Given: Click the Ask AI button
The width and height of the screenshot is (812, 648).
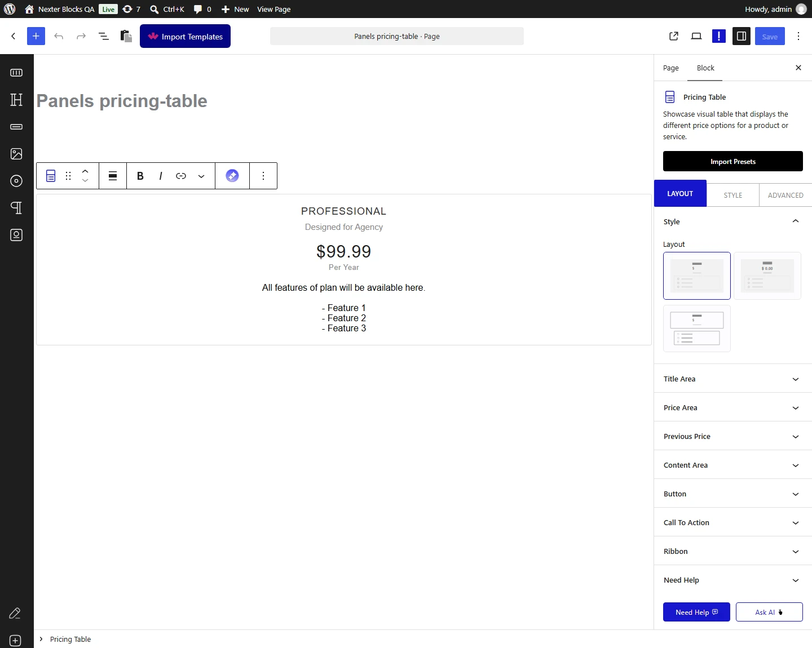Looking at the screenshot, I should click(769, 612).
